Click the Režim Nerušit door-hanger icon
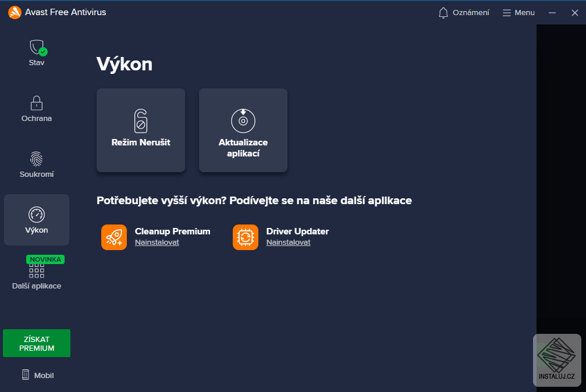The image size is (586, 392). (x=141, y=121)
